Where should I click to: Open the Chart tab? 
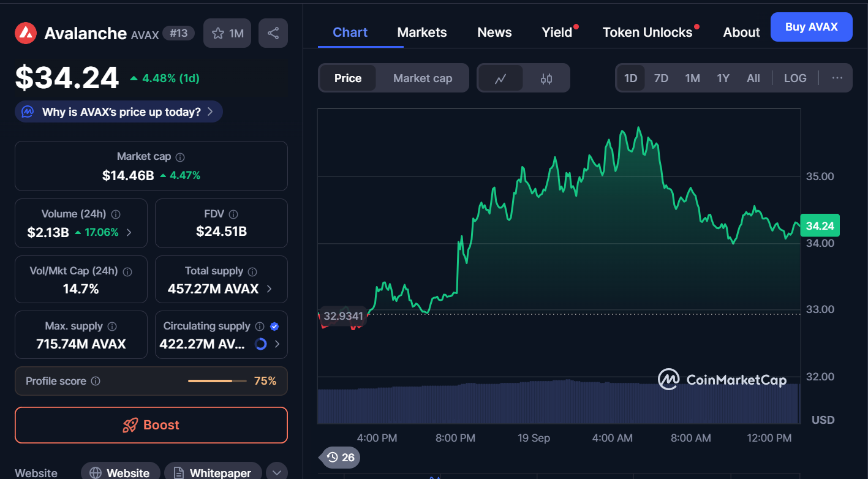(350, 32)
